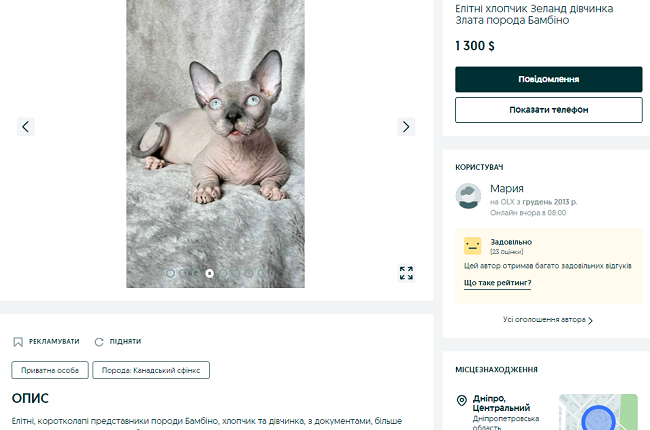The height and width of the screenshot is (430, 650).
Task: Open the seller name Мария
Action: (x=507, y=188)
